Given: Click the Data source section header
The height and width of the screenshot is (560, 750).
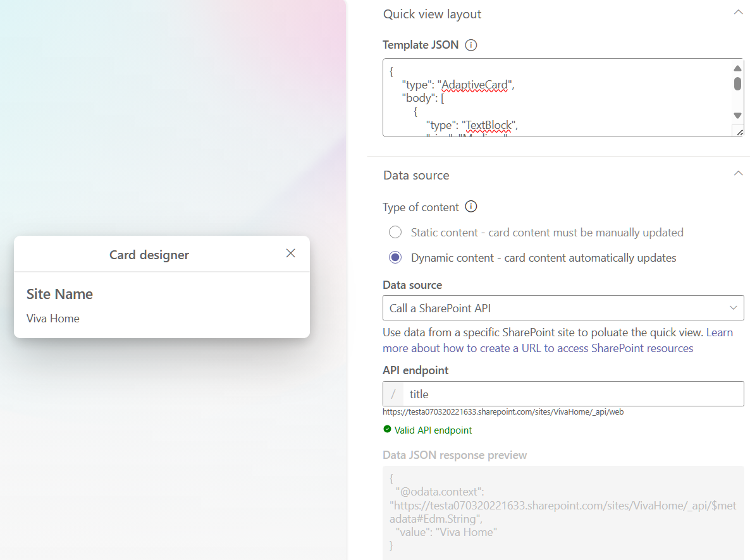Looking at the screenshot, I should [x=416, y=175].
